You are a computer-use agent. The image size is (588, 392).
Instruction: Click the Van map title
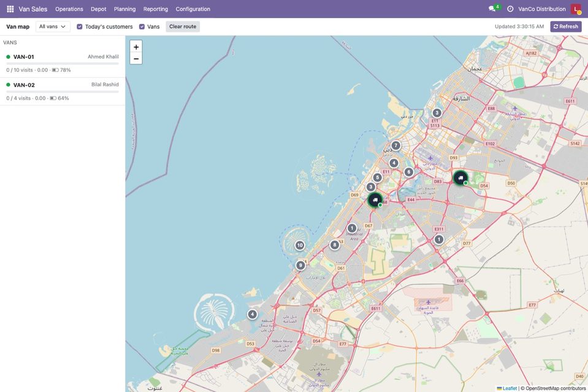[x=18, y=26]
